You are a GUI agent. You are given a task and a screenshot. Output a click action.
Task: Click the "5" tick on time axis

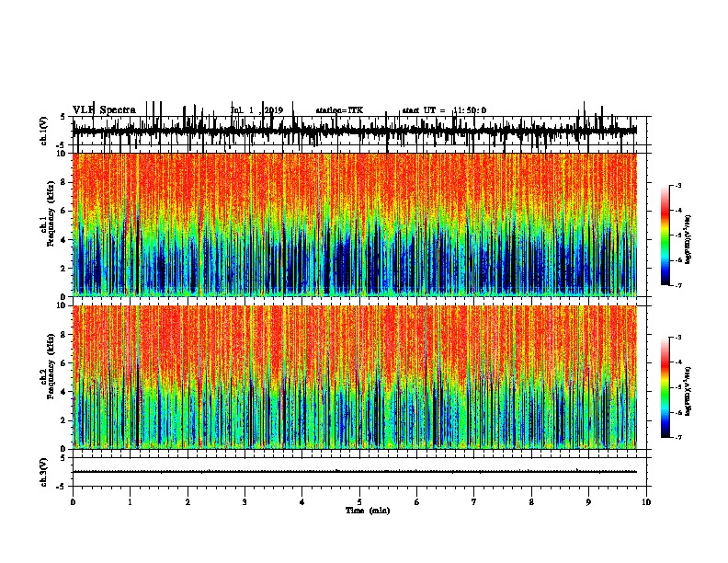tap(359, 502)
